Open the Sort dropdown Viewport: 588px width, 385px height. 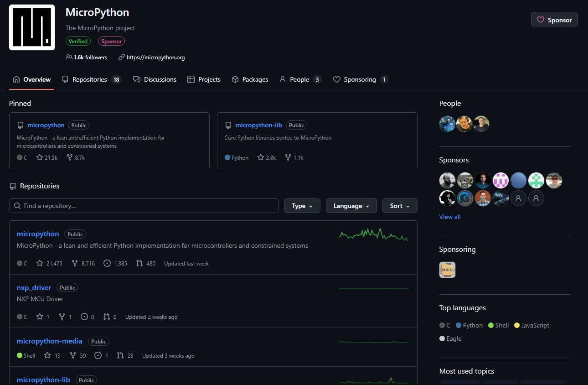click(400, 206)
